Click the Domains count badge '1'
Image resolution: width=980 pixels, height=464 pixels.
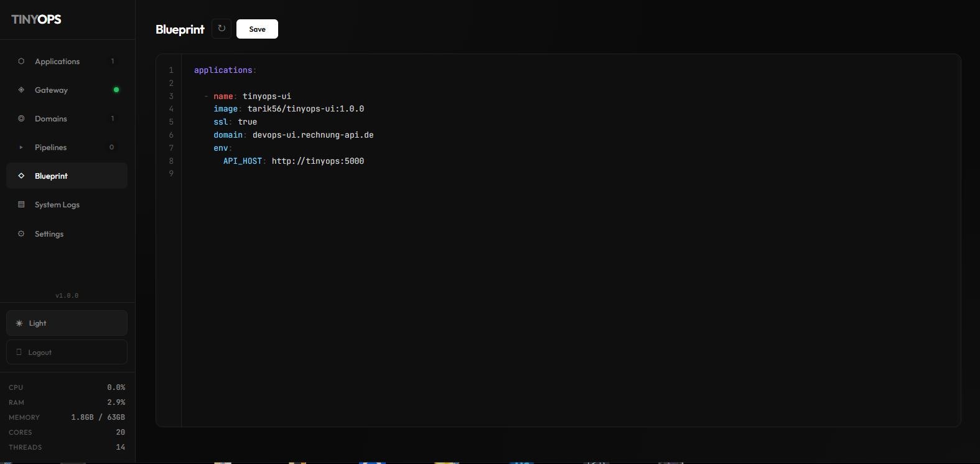tap(113, 118)
